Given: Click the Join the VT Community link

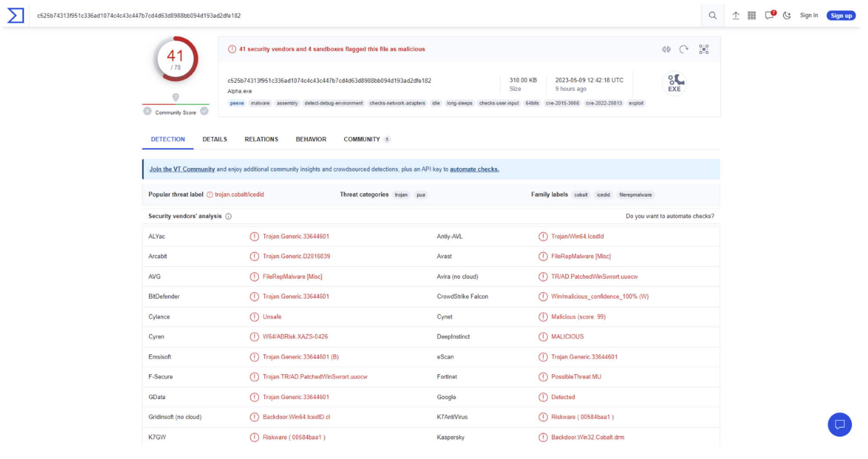Looking at the screenshot, I should 182,169.
